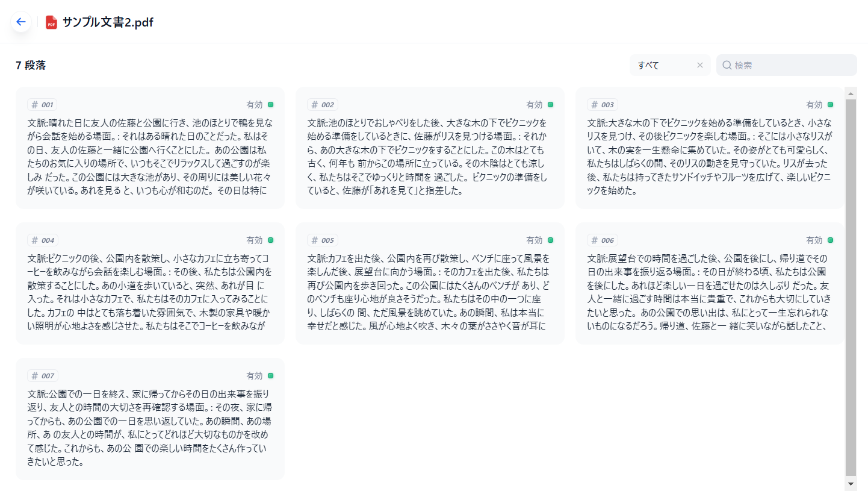This screenshot has height=497, width=868.
Task: Open paragraph card starting 文脈:公園での一日を終え
Action: tap(150, 419)
